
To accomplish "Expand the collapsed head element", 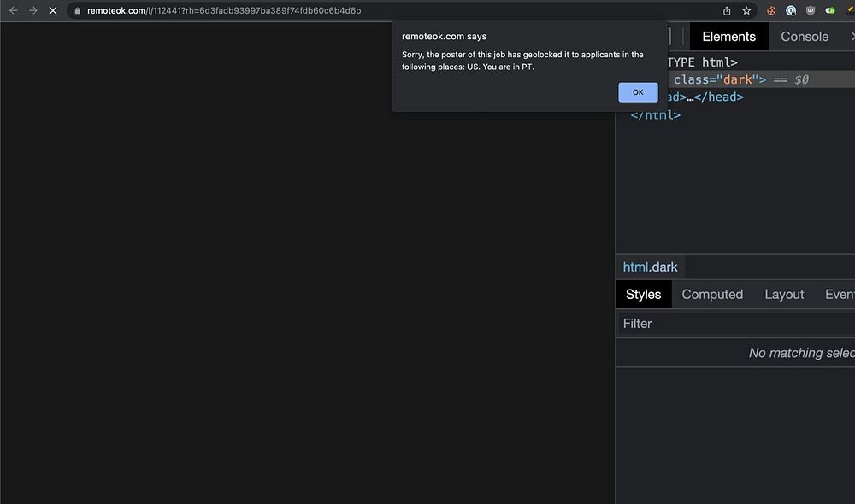I will 705,97.
